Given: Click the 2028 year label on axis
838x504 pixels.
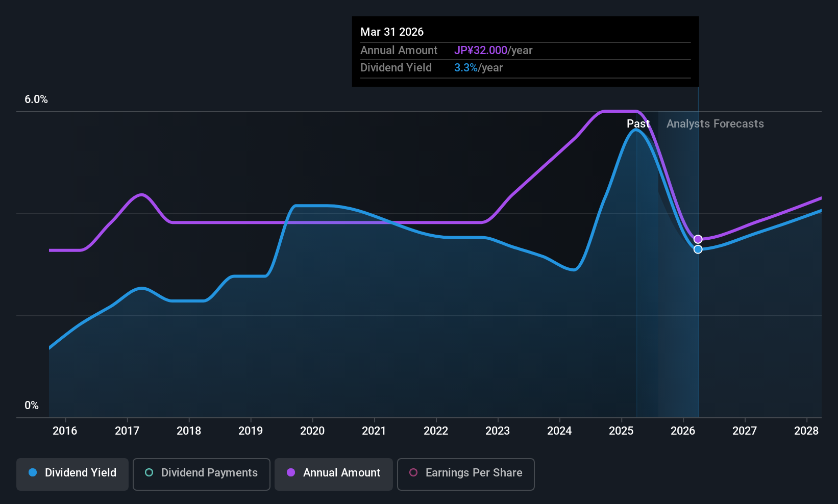Looking at the screenshot, I should (x=806, y=431).
